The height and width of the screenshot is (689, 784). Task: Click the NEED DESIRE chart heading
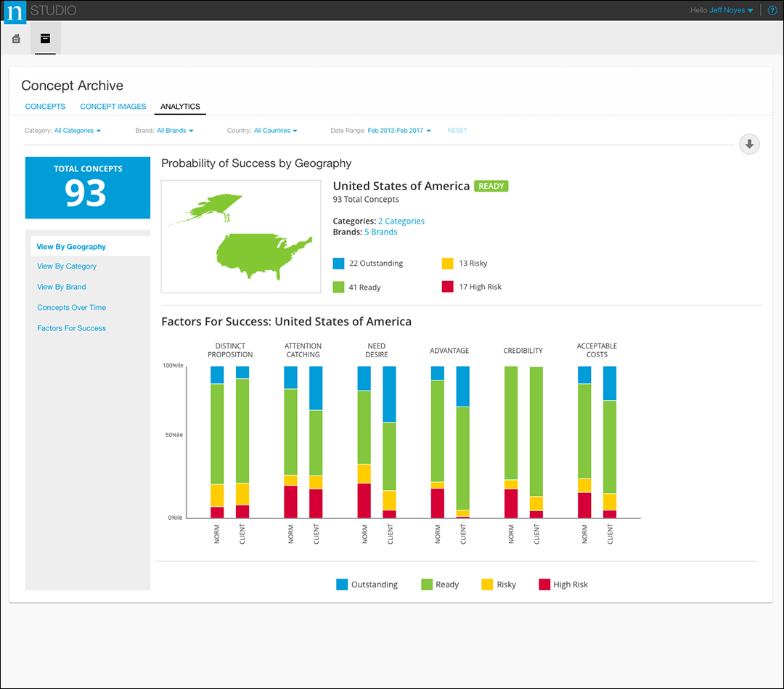click(x=377, y=350)
